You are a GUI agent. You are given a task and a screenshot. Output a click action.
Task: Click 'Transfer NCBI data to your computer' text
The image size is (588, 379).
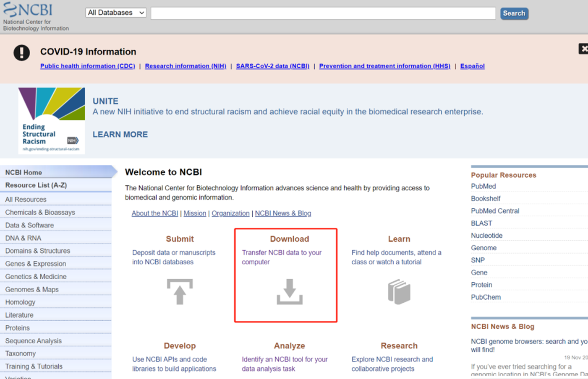pos(282,257)
